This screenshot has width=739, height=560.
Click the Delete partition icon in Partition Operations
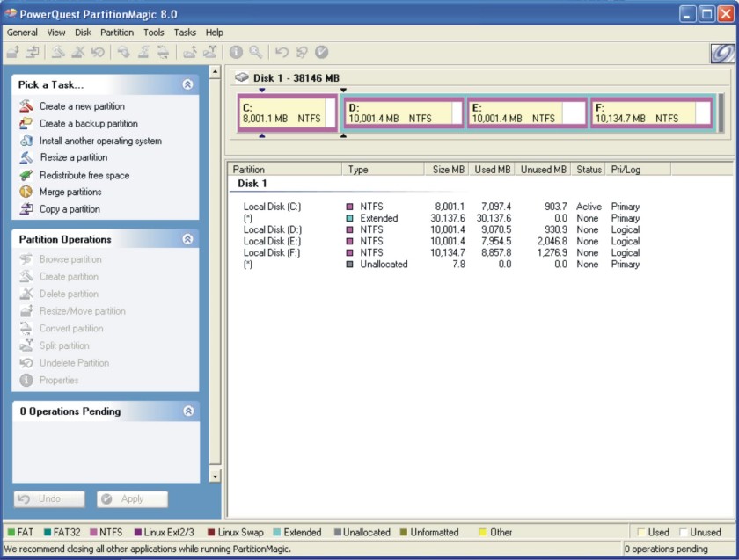pos(26,294)
